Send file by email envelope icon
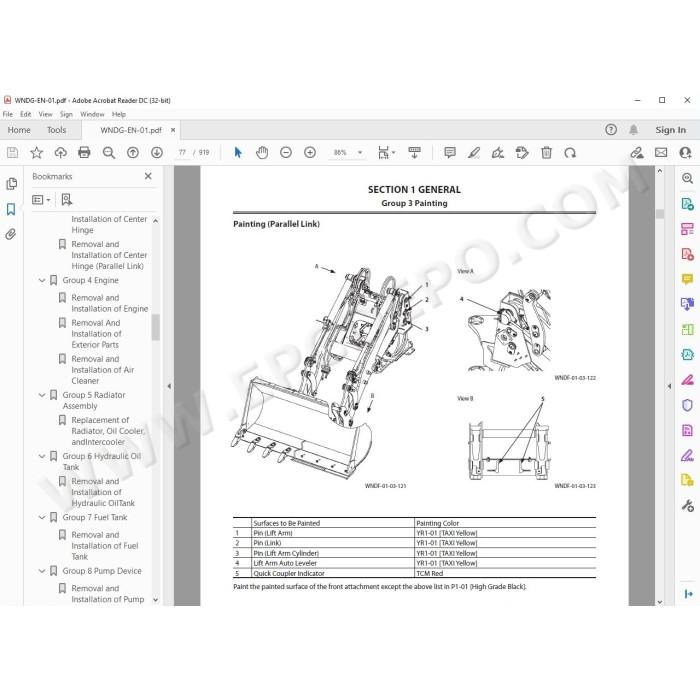 661,153
